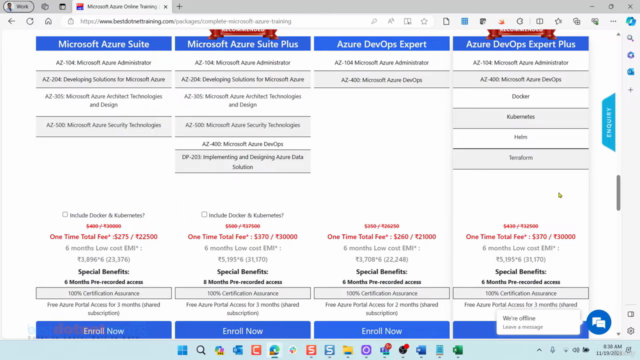Select the Microsoft Azure Online Training tab
The image size is (640, 360).
(122, 7)
